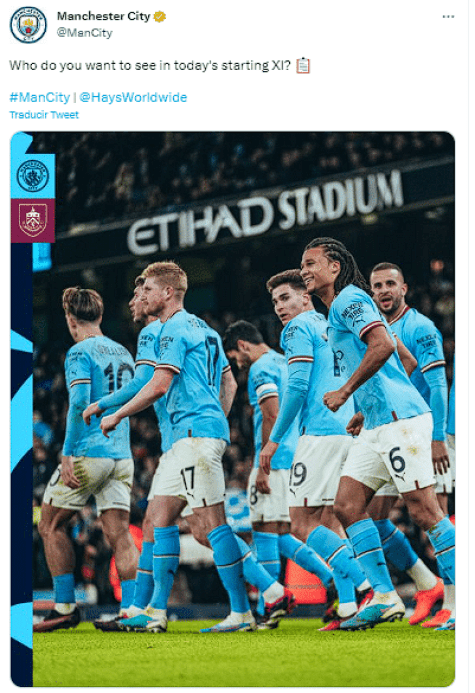Open the three-dot more options menu

(x=448, y=16)
